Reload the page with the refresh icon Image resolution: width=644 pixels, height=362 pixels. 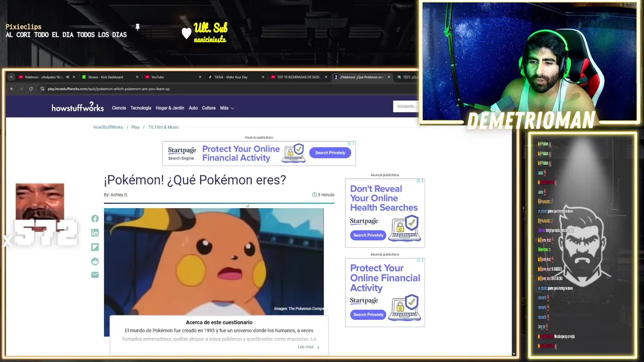point(31,89)
